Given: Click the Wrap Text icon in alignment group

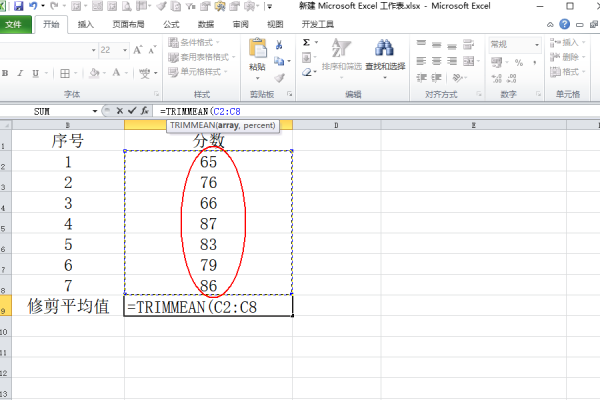Looking at the screenshot, I should [x=468, y=45].
